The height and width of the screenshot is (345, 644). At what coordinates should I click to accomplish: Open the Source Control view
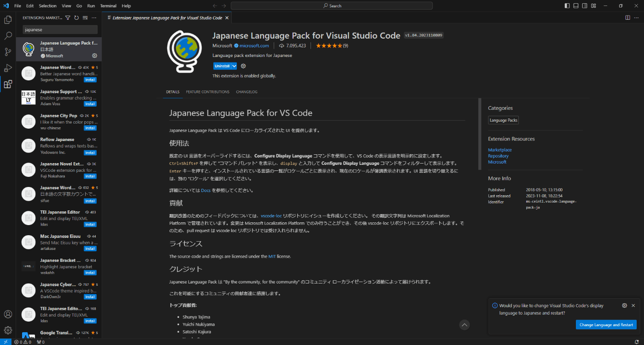[x=8, y=52]
